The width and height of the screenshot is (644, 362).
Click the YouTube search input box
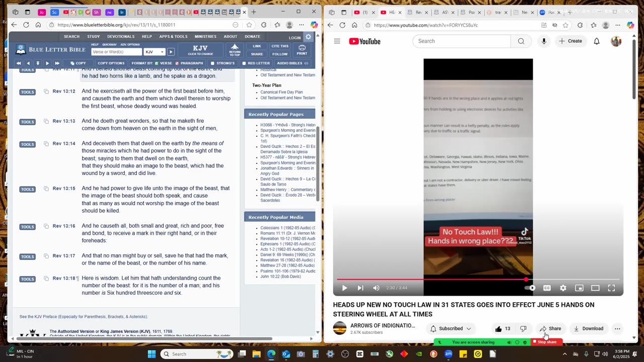click(x=461, y=41)
